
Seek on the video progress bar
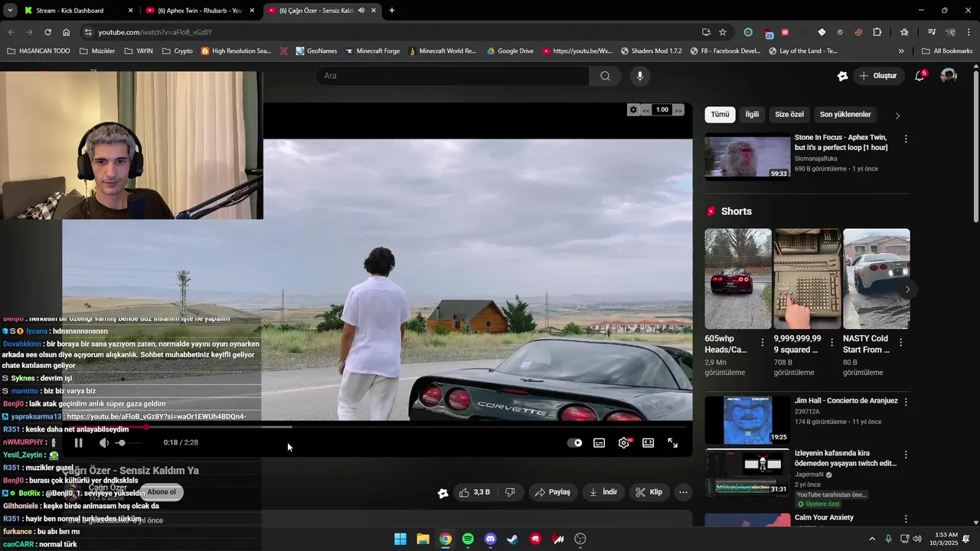(x=377, y=427)
